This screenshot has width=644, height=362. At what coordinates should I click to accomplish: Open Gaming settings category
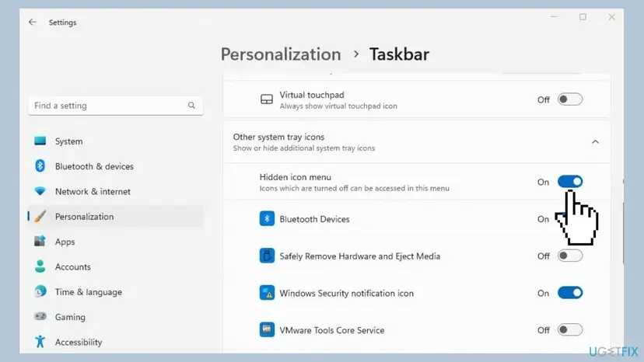pyautogui.click(x=115, y=317)
